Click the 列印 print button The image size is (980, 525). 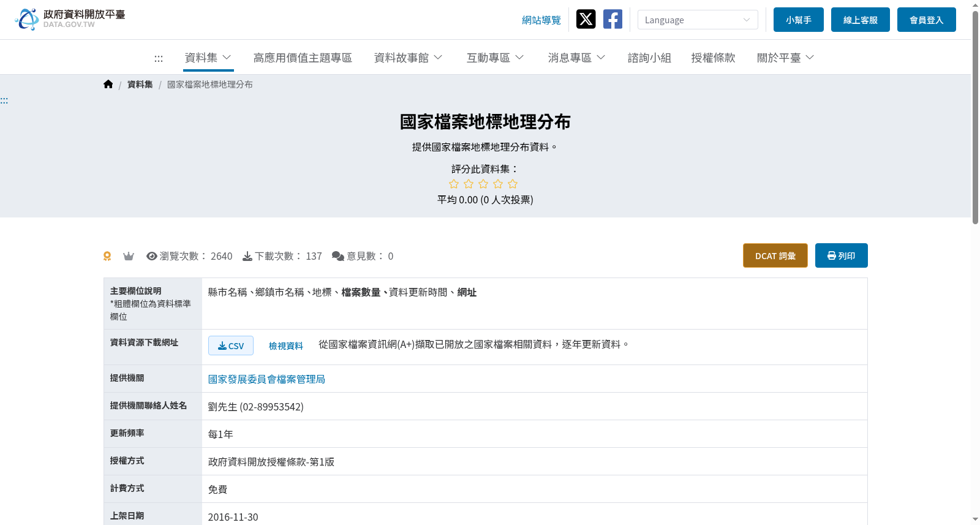click(842, 255)
